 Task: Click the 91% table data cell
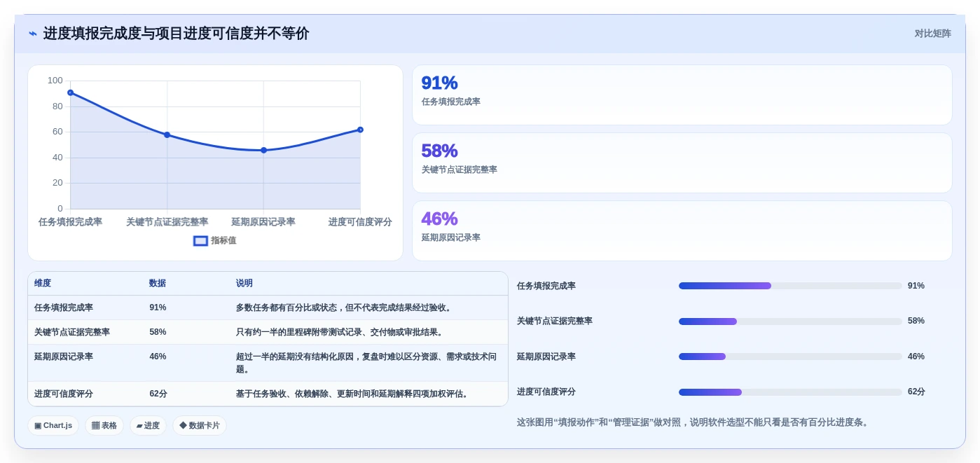point(158,307)
